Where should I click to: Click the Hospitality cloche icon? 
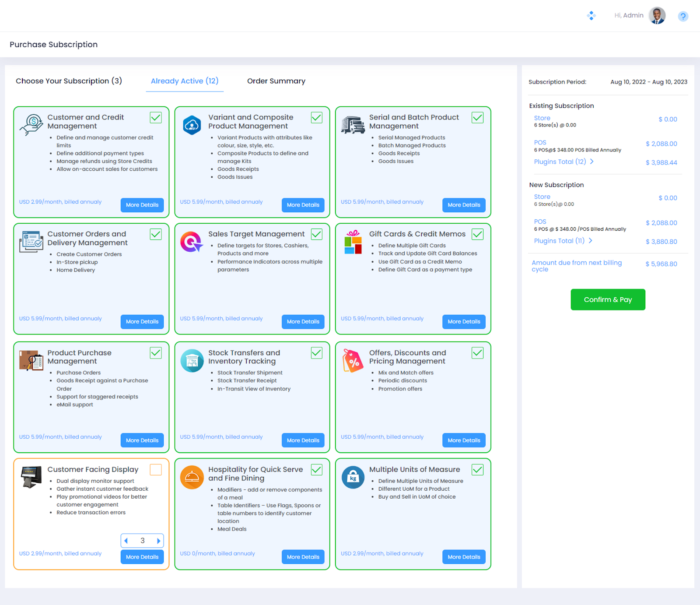pos(192,477)
